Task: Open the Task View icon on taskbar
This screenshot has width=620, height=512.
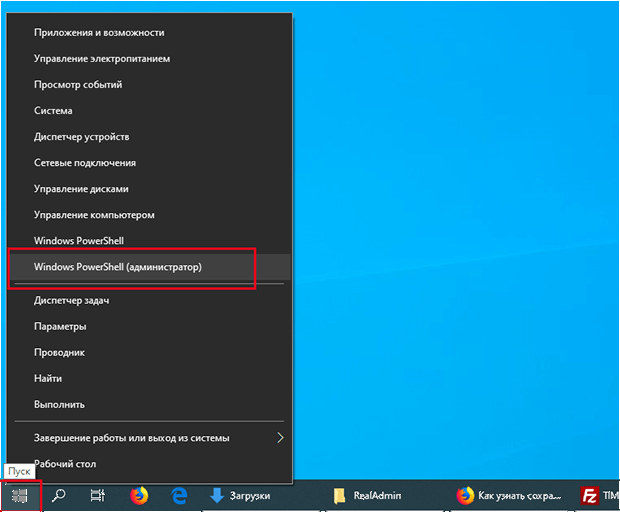Action: point(98,495)
